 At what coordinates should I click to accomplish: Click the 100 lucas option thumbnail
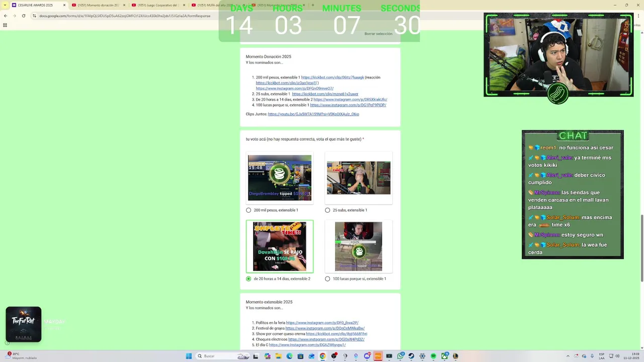(x=359, y=246)
